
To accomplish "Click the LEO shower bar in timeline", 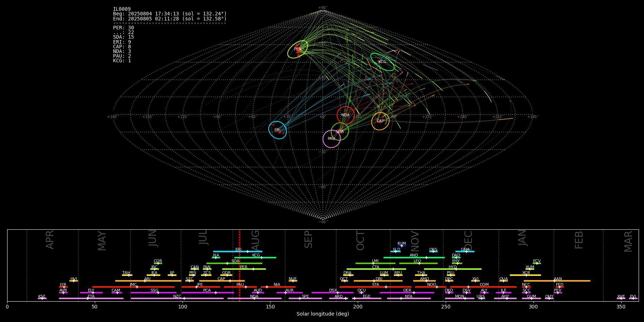I will [418, 263].
